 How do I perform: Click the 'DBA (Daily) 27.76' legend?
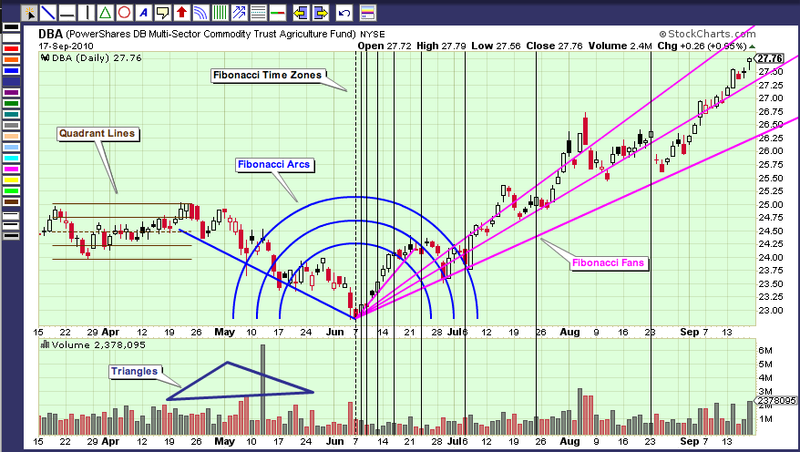pos(92,58)
